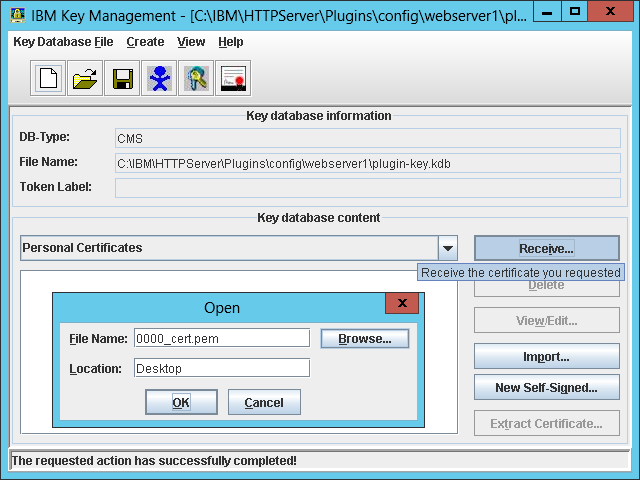The height and width of the screenshot is (480, 640).
Task: Click the Receive... button
Action: [547, 248]
